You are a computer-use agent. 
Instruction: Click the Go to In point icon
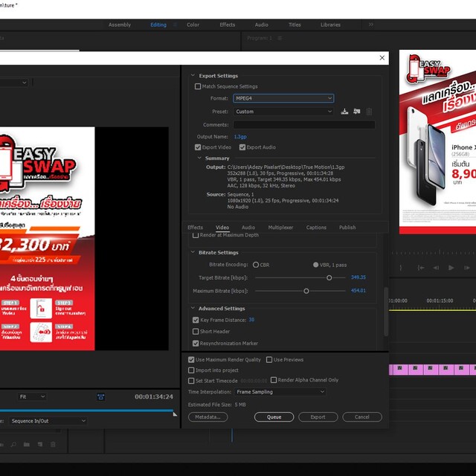coord(421,268)
